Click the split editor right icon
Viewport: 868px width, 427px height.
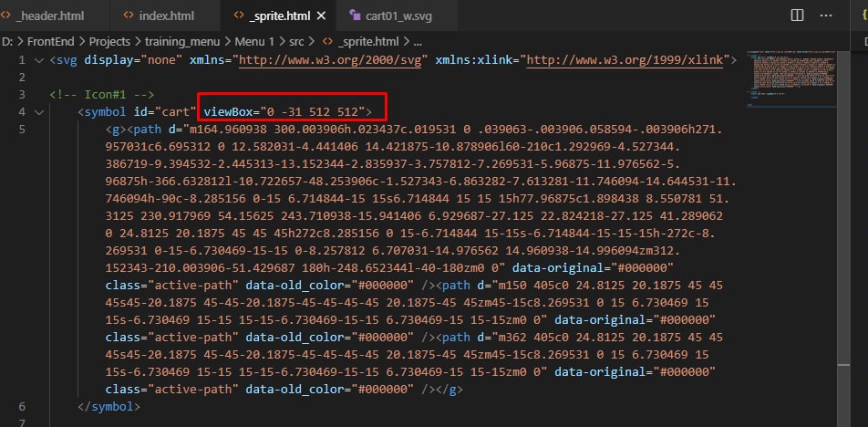(797, 16)
